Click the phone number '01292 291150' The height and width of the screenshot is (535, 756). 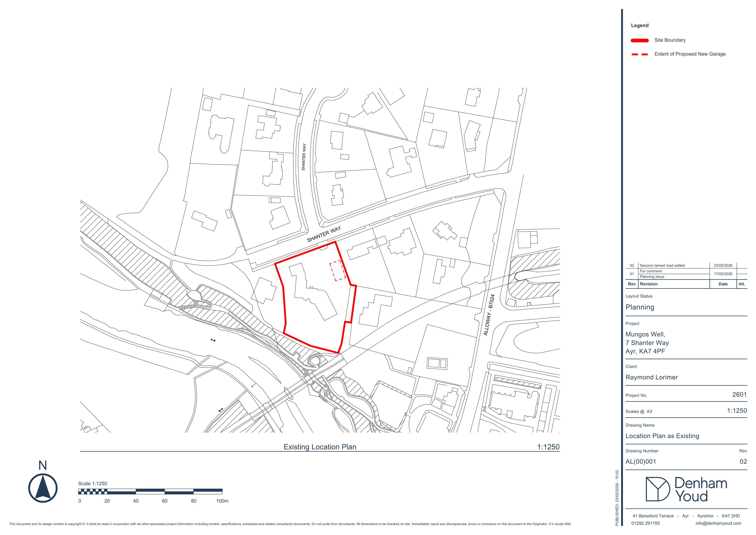645,523
